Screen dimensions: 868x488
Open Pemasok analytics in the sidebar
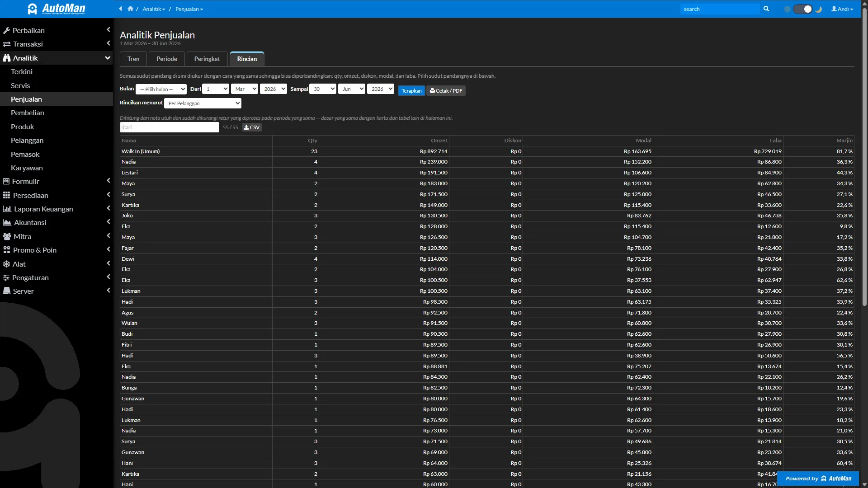25,155
